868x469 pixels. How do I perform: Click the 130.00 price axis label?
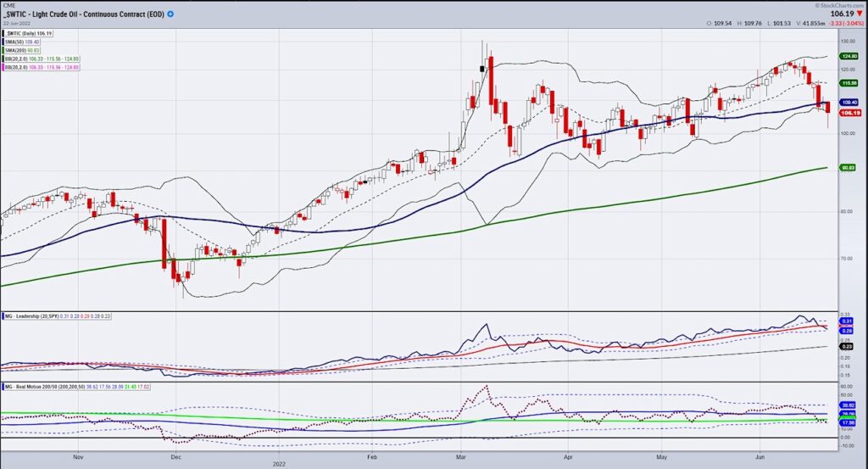848,42
